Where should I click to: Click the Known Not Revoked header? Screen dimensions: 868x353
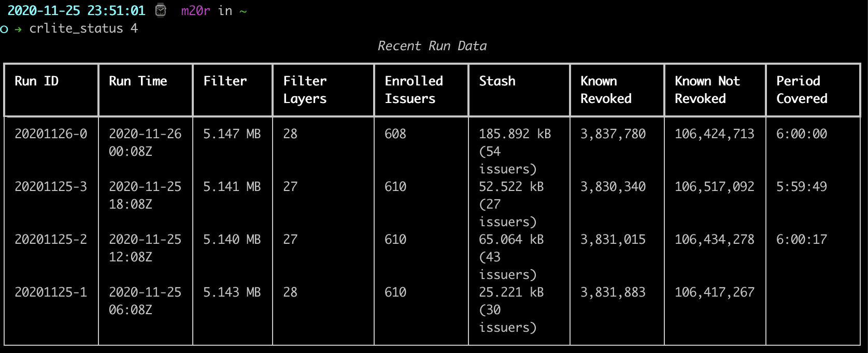click(707, 90)
